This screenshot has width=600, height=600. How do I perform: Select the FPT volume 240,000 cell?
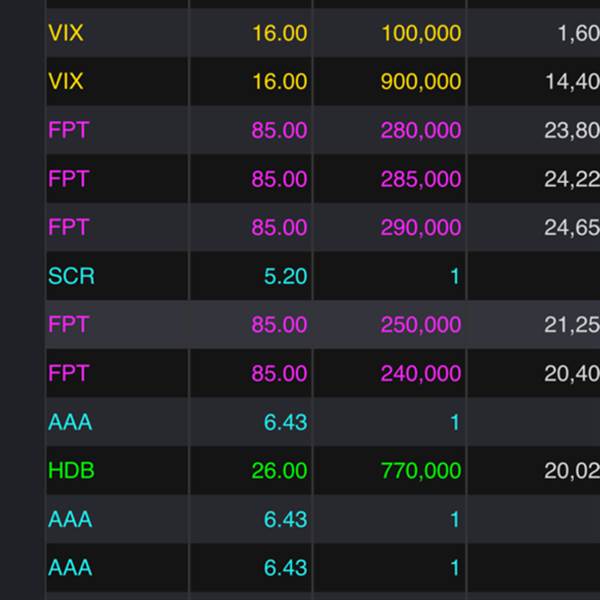point(420,373)
